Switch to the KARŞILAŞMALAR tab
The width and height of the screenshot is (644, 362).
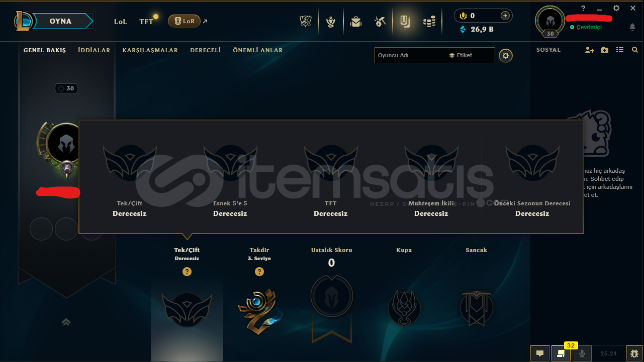(150, 50)
